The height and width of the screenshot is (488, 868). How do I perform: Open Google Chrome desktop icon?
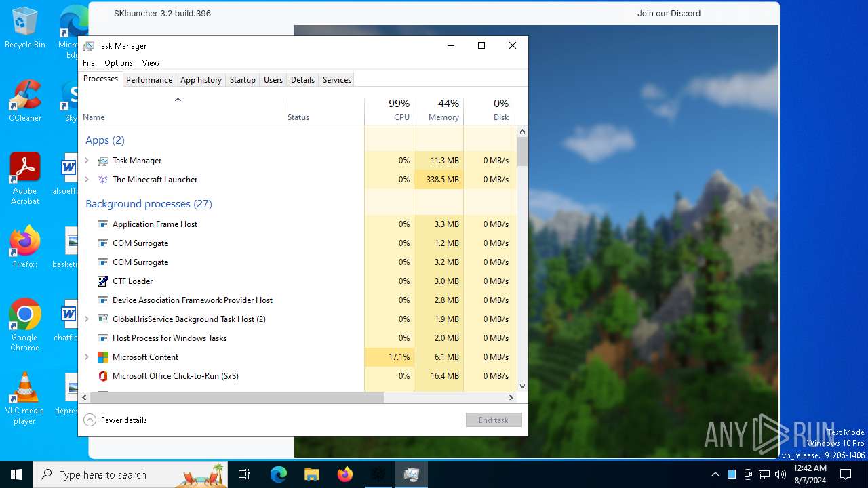[x=25, y=325]
